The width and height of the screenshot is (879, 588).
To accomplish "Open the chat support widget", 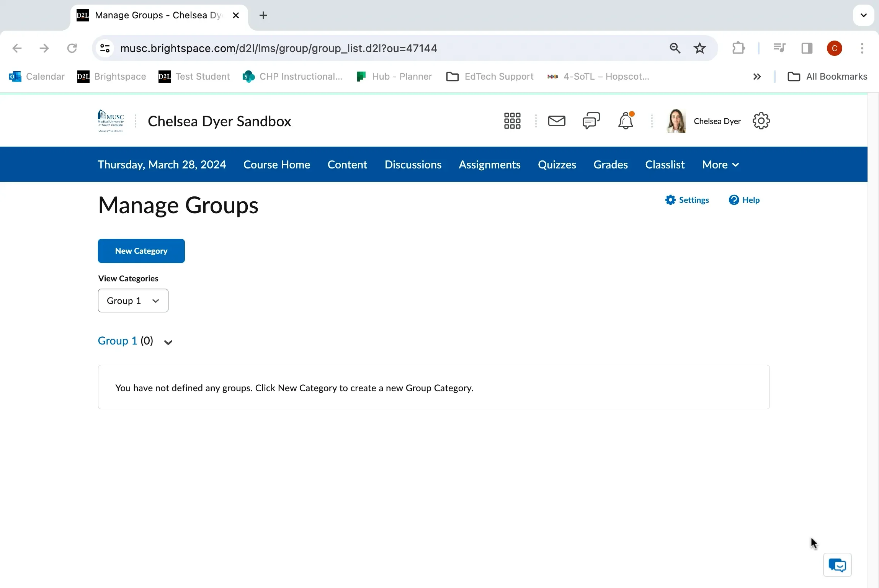I will (x=837, y=565).
